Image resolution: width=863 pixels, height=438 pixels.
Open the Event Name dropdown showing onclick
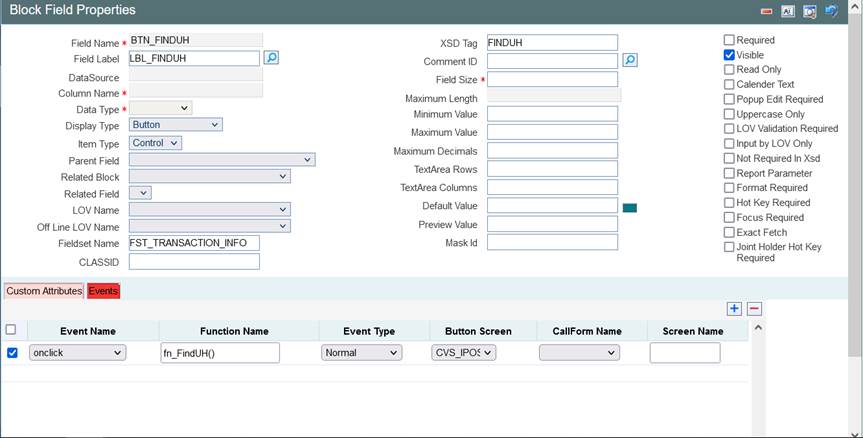point(78,353)
